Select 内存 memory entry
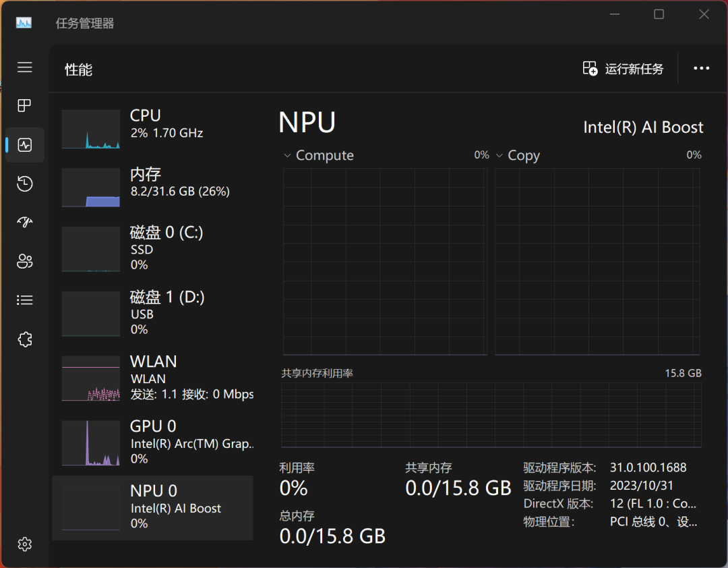728x568 pixels. coord(153,186)
